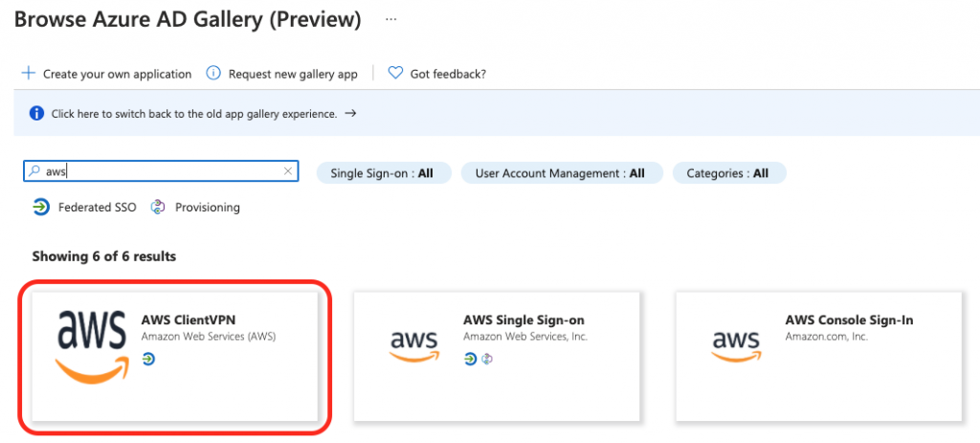Click the switch back to old app gallery link

tap(194, 114)
